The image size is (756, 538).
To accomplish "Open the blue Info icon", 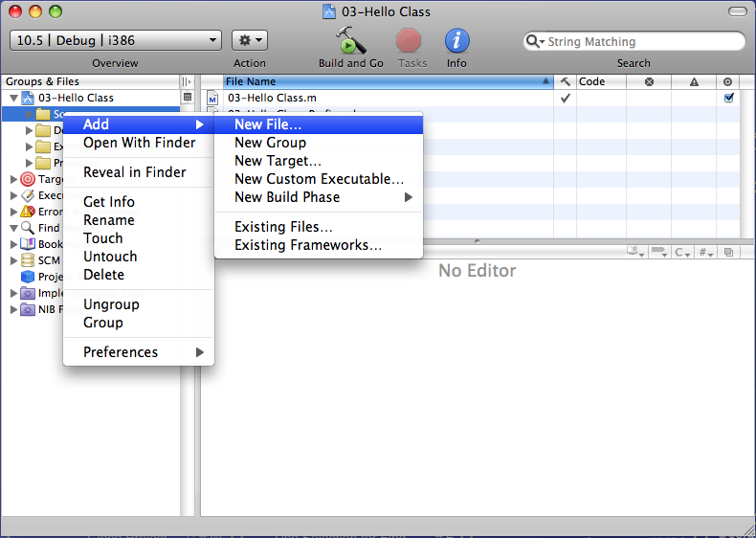I will coord(456,40).
